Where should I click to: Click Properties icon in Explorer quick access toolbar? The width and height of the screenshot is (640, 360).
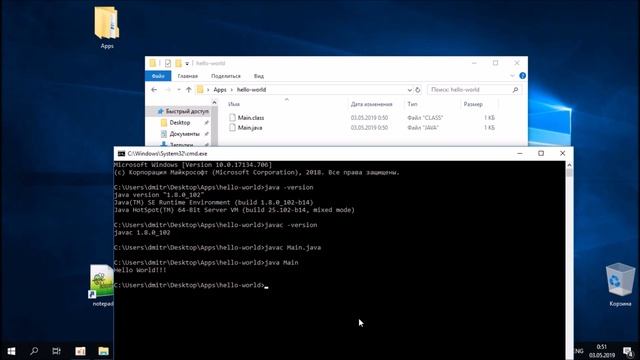pyautogui.click(x=168, y=63)
